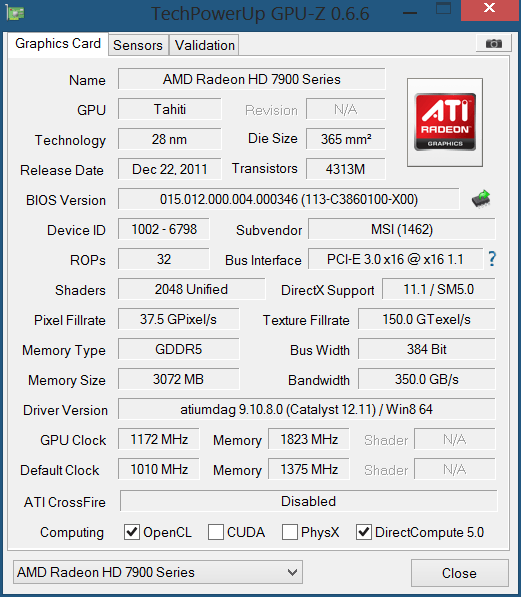Click the Close button
The image size is (521, 597).
(x=460, y=573)
